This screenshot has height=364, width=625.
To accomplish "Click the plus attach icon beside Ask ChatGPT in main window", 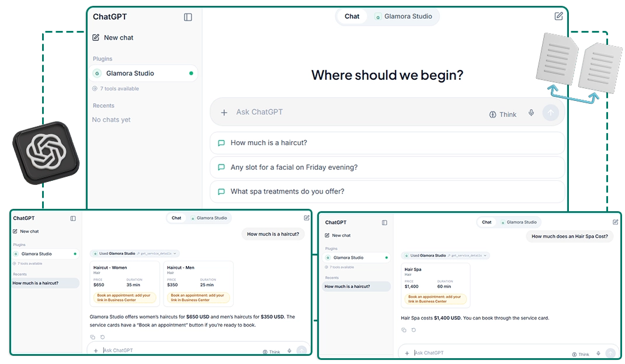I will click(224, 113).
